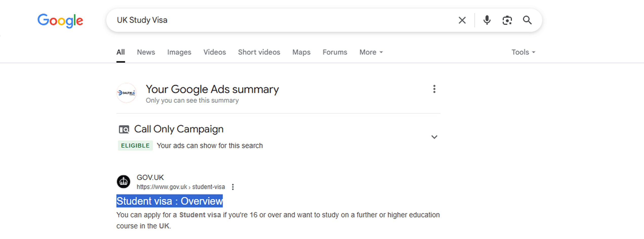Open Google Lens image search icon

click(x=507, y=20)
